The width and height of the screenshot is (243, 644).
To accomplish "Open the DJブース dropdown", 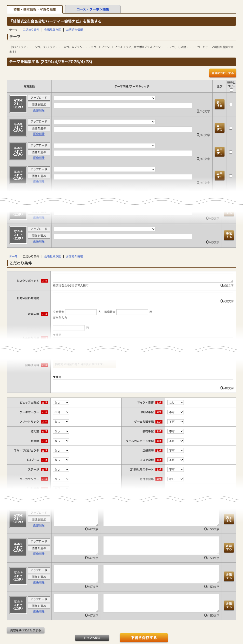I will [x=61, y=460].
